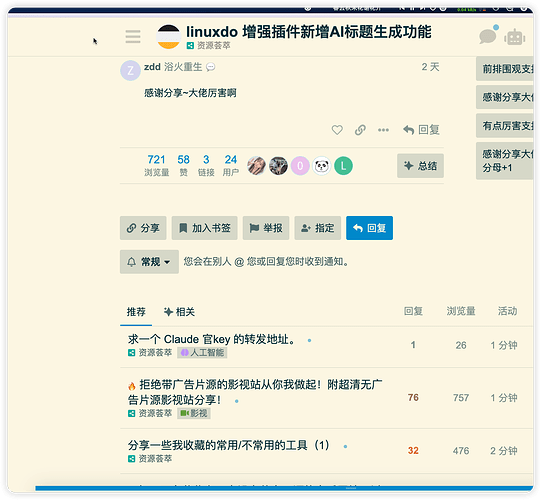
Task: Click the topic title in the header
Action: pyautogui.click(x=309, y=32)
